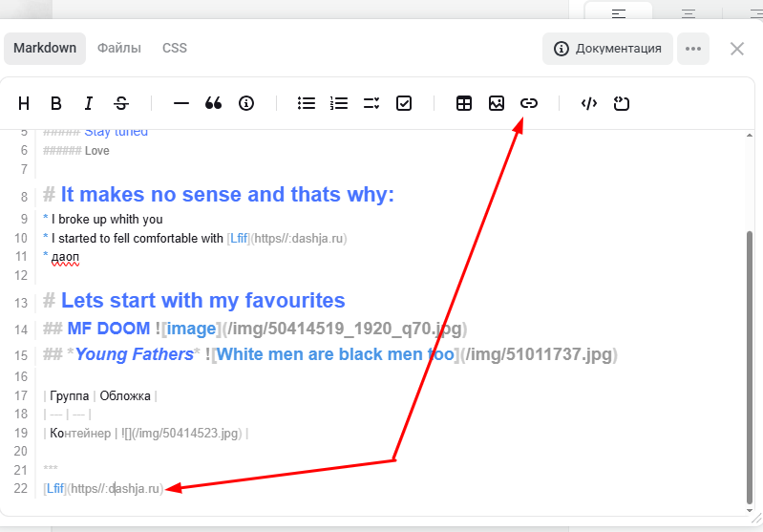
Task: Insert a checkbox task list
Action: point(404,103)
